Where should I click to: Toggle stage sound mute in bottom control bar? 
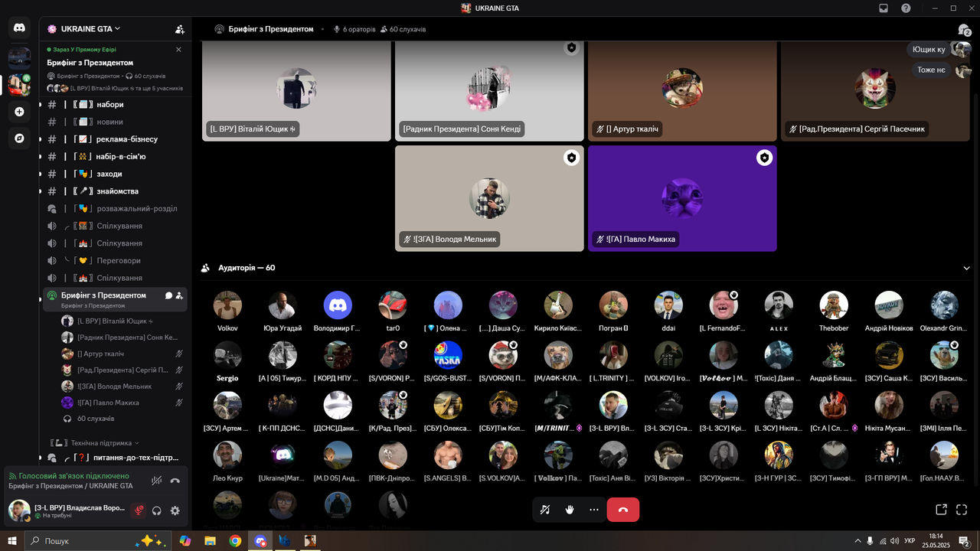[x=545, y=510]
